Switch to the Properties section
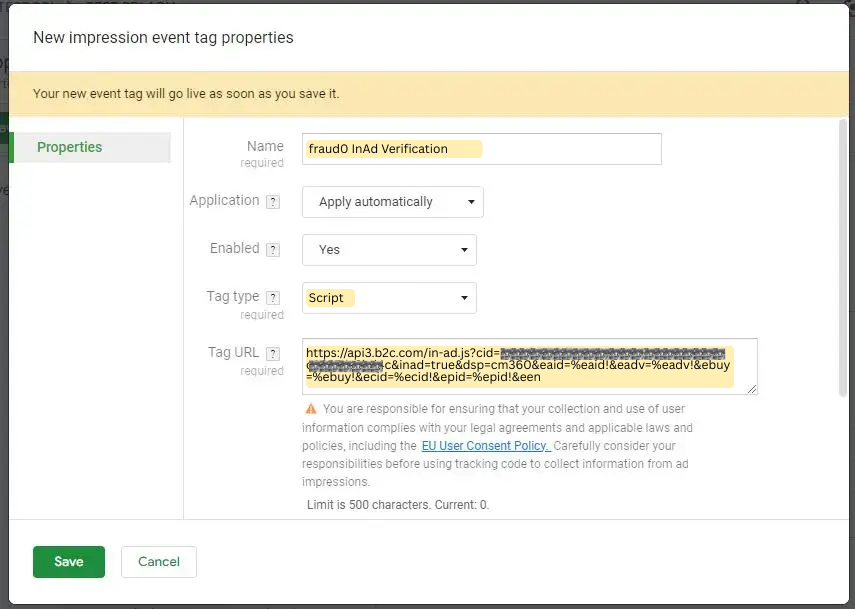 pos(69,146)
